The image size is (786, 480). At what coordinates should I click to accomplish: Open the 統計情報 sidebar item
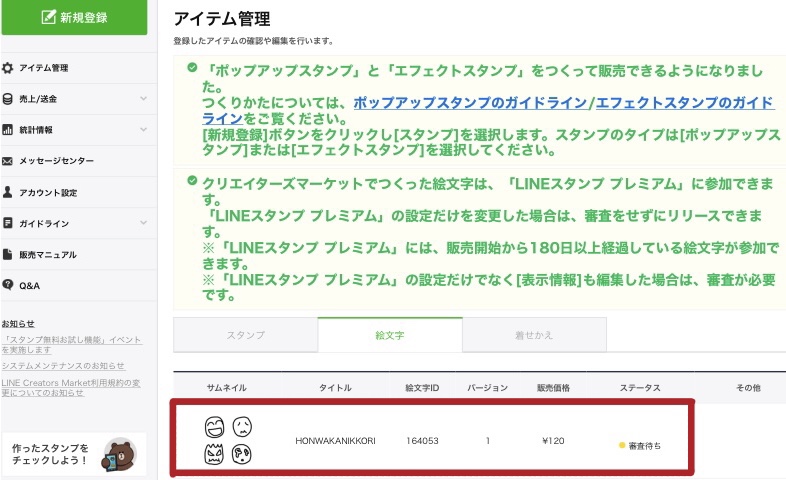[x=79, y=130]
